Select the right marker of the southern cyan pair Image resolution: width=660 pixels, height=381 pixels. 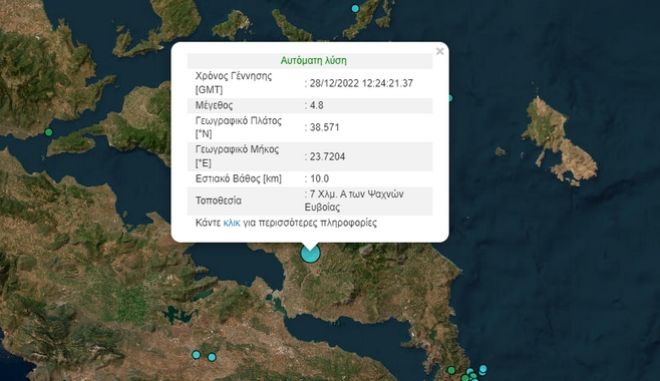coord(212,357)
